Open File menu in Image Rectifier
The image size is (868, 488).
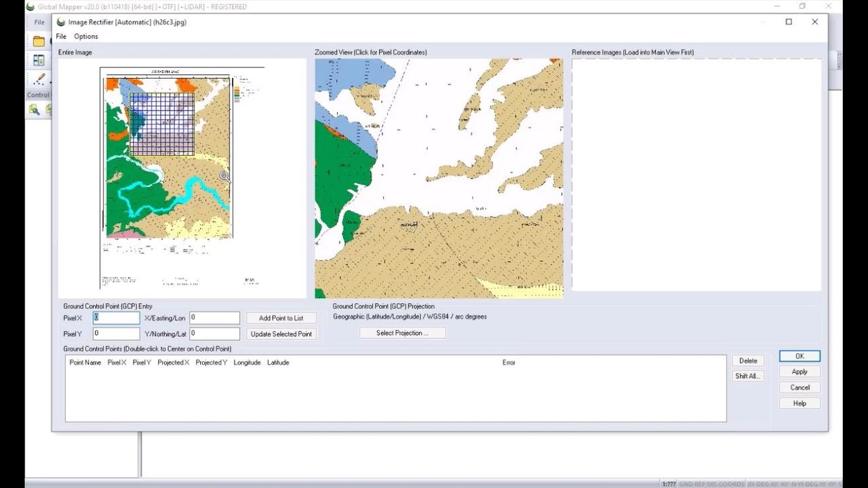coord(61,37)
